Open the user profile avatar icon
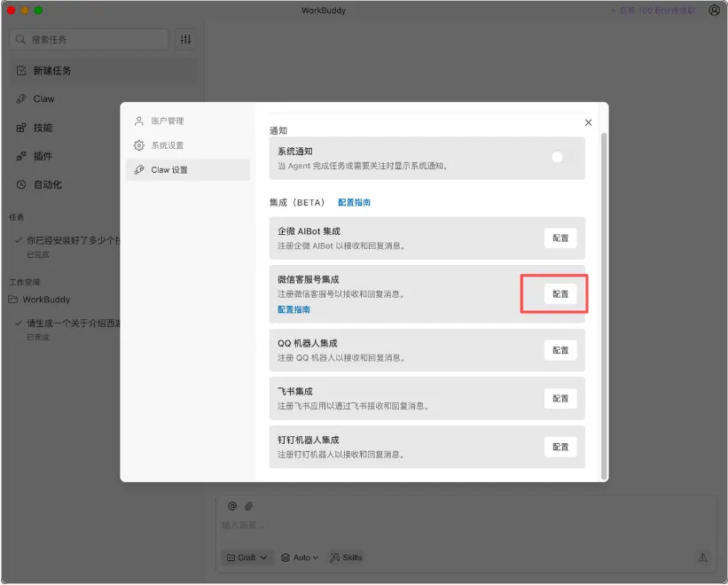The height and width of the screenshot is (585, 728). (714, 11)
